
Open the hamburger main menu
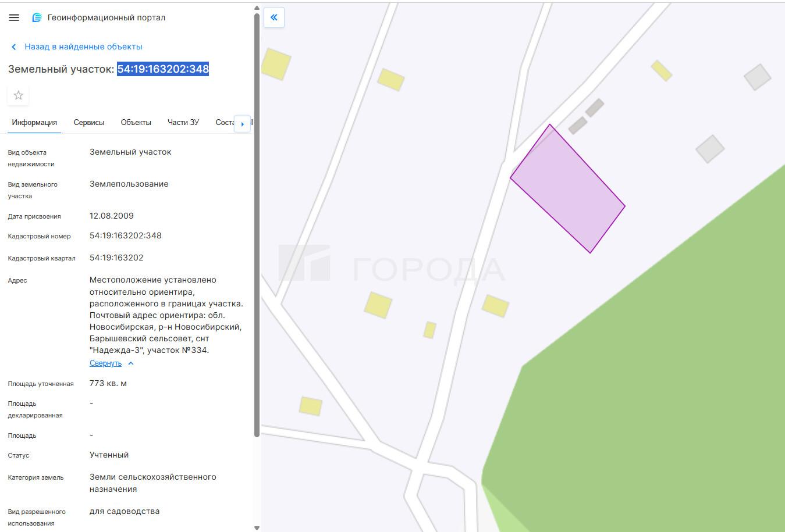(14, 17)
